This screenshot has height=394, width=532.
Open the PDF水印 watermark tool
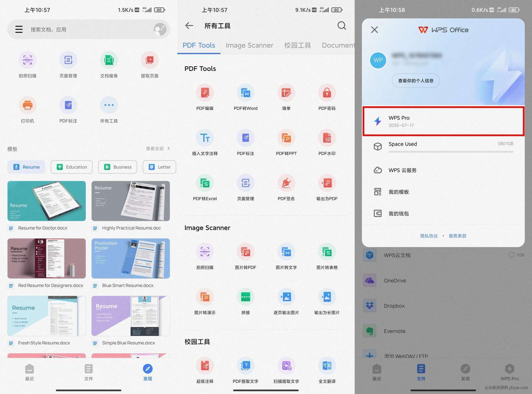[327, 142]
